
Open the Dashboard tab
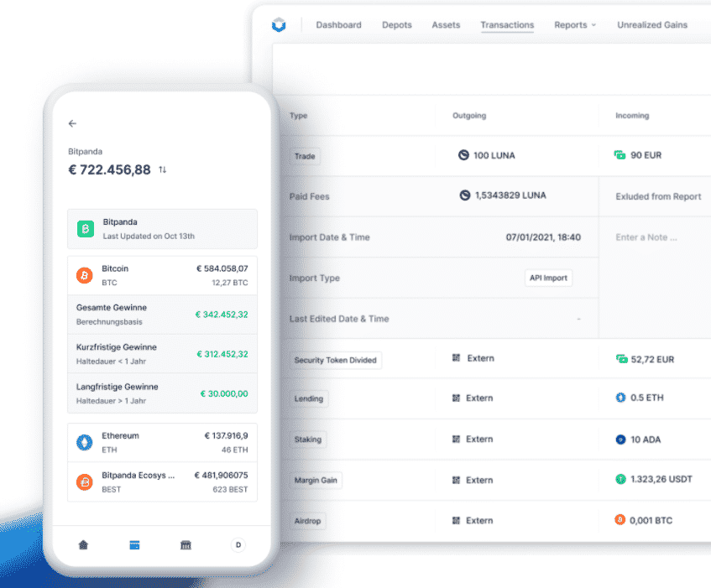pyautogui.click(x=339, y=25)
